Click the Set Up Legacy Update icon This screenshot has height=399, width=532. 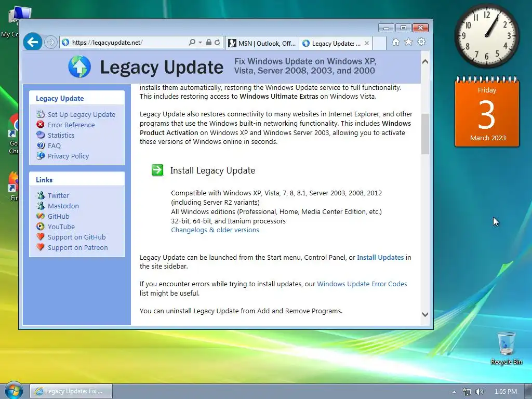tap(41, 114)
